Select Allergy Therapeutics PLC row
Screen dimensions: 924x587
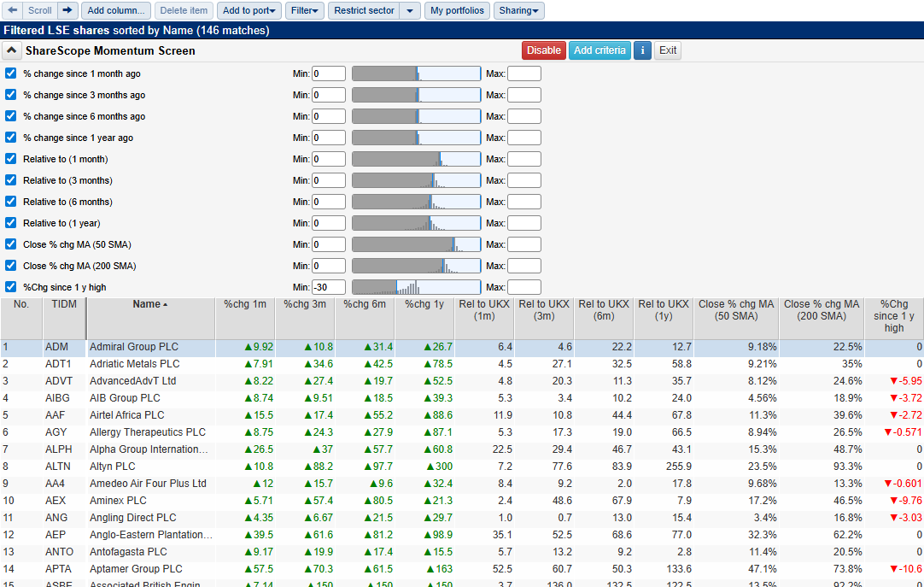point(462,432)
